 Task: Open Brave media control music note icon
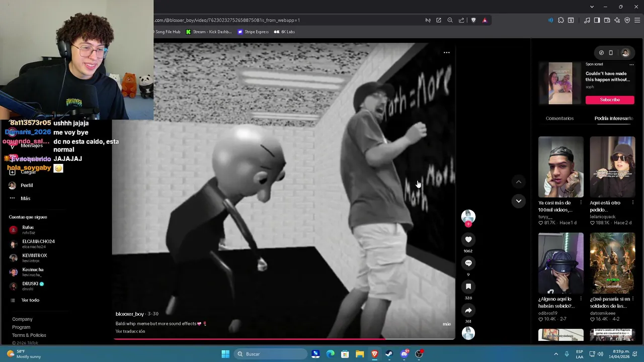coord(587,20)
